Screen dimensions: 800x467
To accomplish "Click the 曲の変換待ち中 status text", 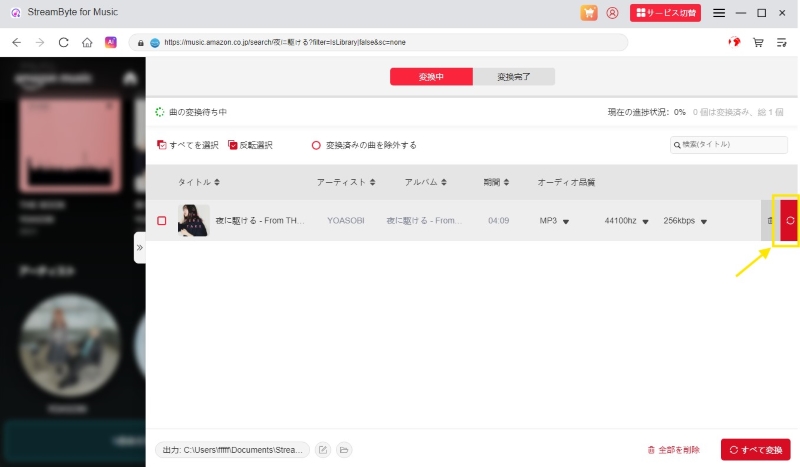I will point(198,112).
